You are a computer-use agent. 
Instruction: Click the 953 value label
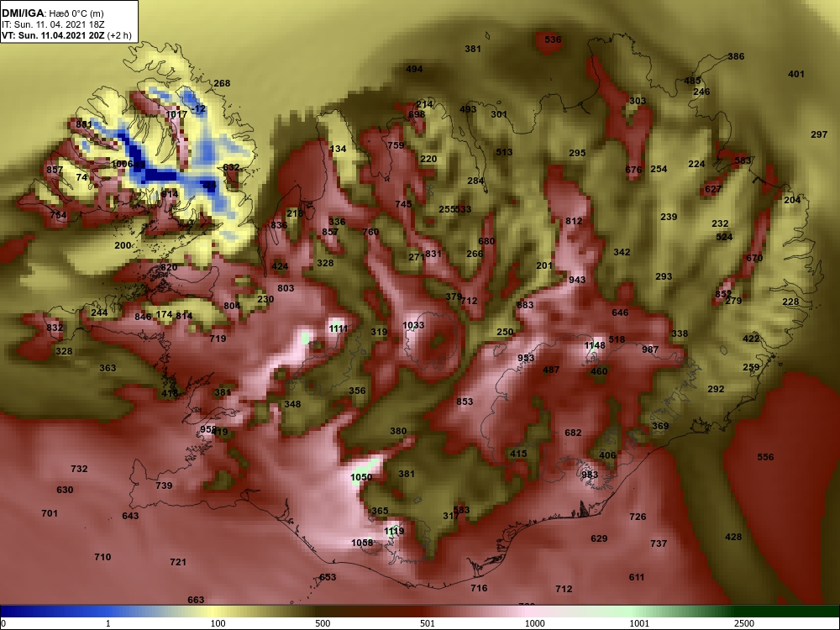click(526, 359)
